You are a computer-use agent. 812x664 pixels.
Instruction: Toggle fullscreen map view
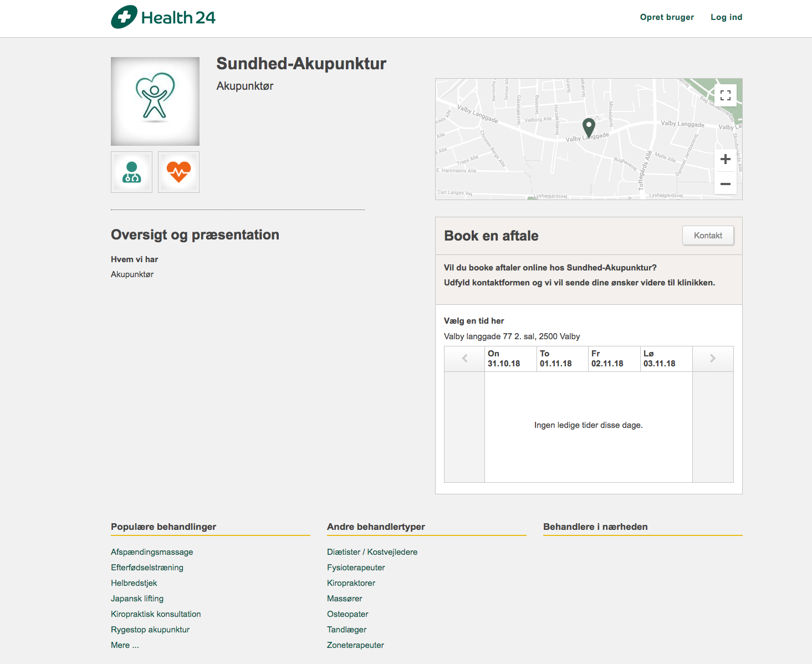[x=725, y=95]
